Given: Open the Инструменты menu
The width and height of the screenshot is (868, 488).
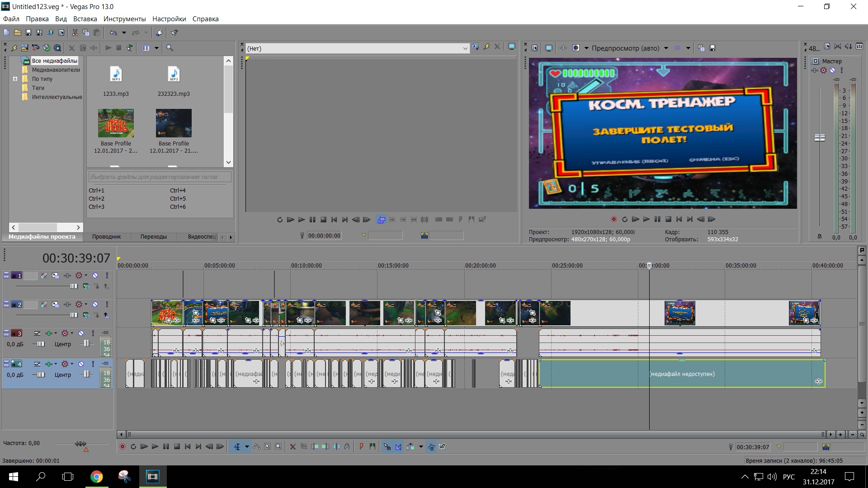Looking at the screenshot, I should click(x=124, y=19).
